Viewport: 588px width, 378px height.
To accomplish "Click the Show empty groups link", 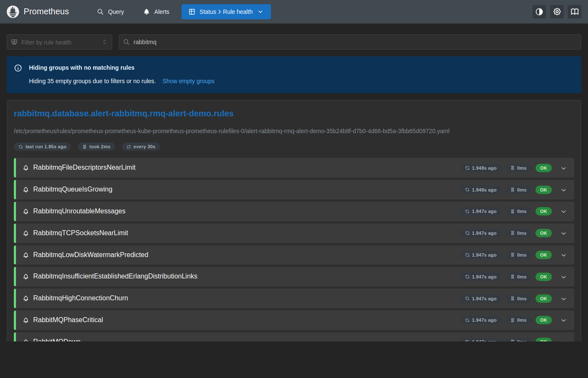I will (x=189, y=81).
